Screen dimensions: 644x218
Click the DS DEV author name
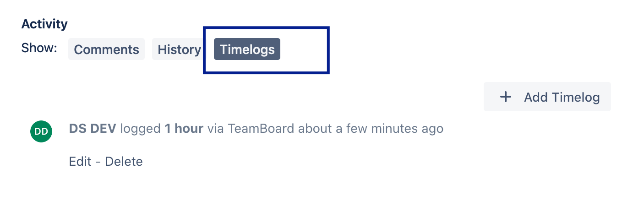pyautogui.click(x=93, y=129)
